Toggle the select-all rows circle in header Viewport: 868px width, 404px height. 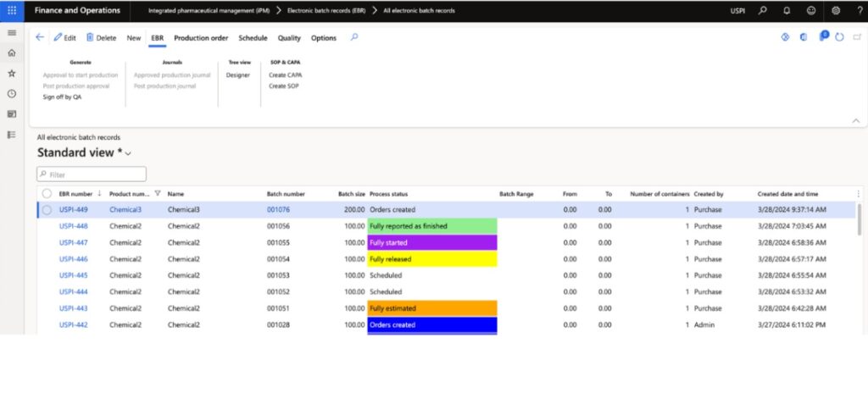pyautogui.click(x=47, y=194)
